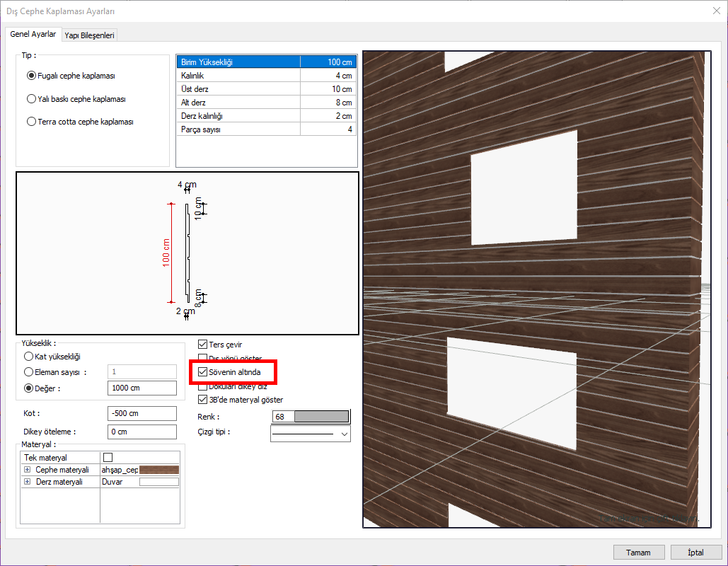Expand the Cephe materyali tree node
This screenshot has width=728, height=566.
click(28, 470)
